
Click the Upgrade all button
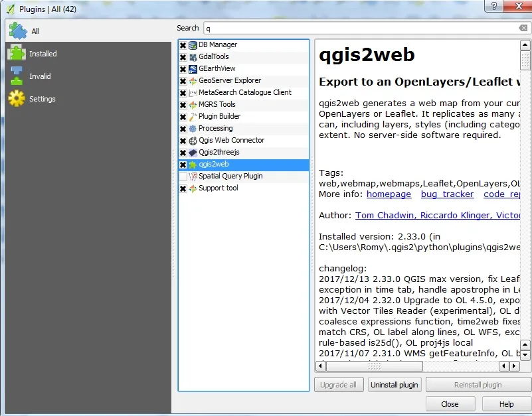339,385
